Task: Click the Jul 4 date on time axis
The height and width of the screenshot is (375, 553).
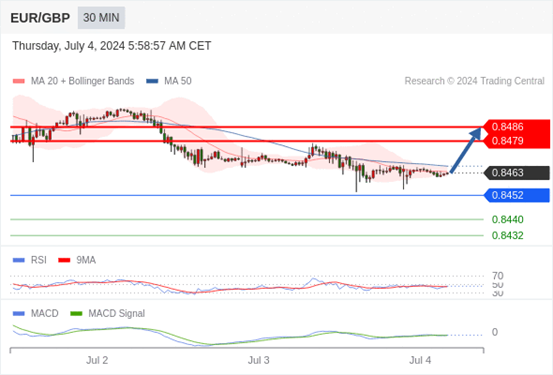Action: pos(420,360)
